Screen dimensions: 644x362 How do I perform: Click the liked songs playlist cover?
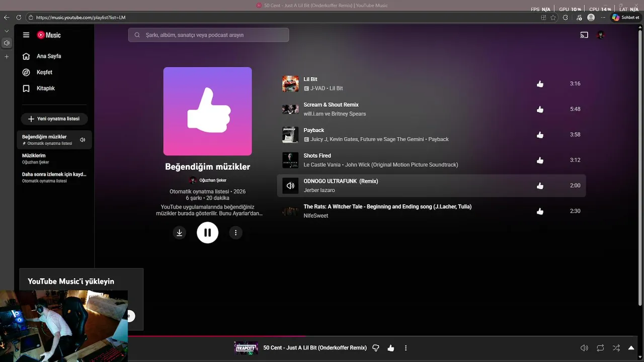(207, 111)
